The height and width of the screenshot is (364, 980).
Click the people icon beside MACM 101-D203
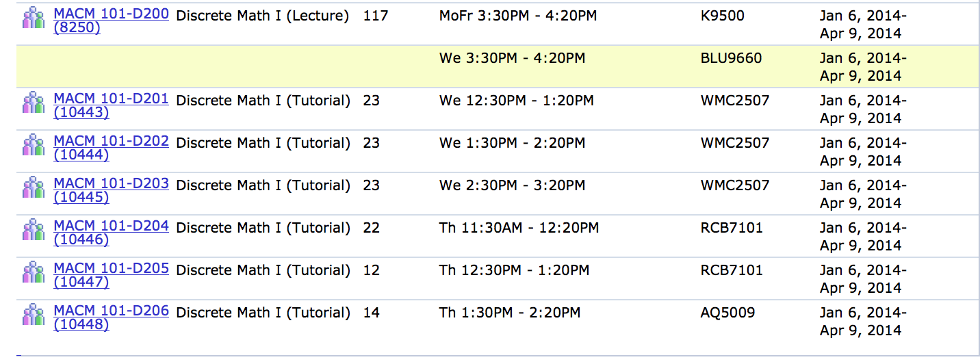click(33, 187)
